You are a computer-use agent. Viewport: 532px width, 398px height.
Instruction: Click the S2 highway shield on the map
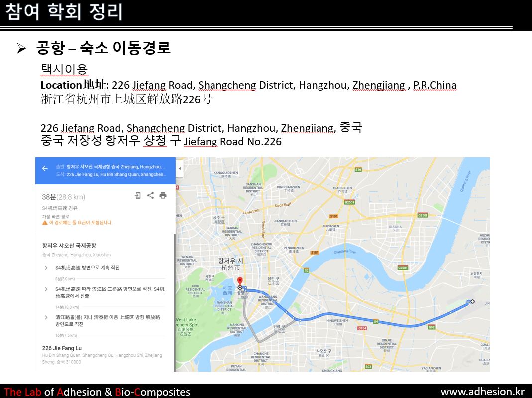coord(307,270)
